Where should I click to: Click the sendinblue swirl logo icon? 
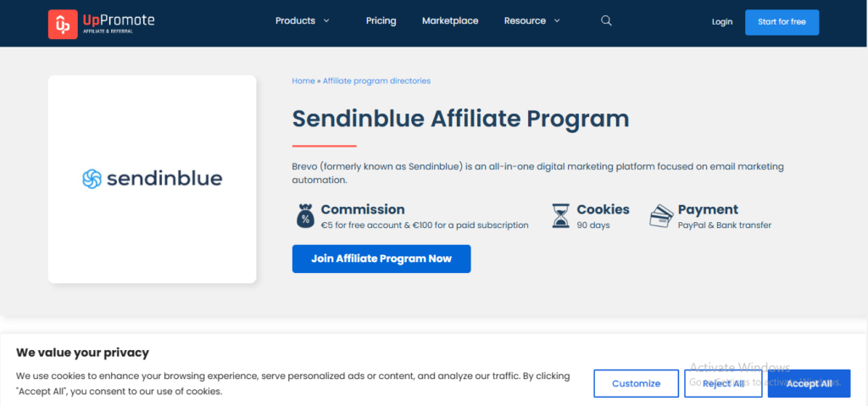pyautogui.click(x=92, y=179)
